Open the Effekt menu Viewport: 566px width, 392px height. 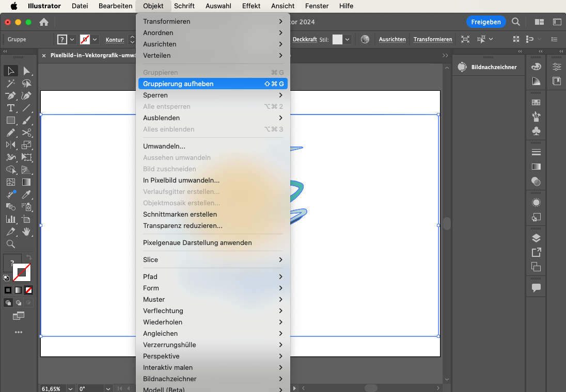click(x=251, y=6)
